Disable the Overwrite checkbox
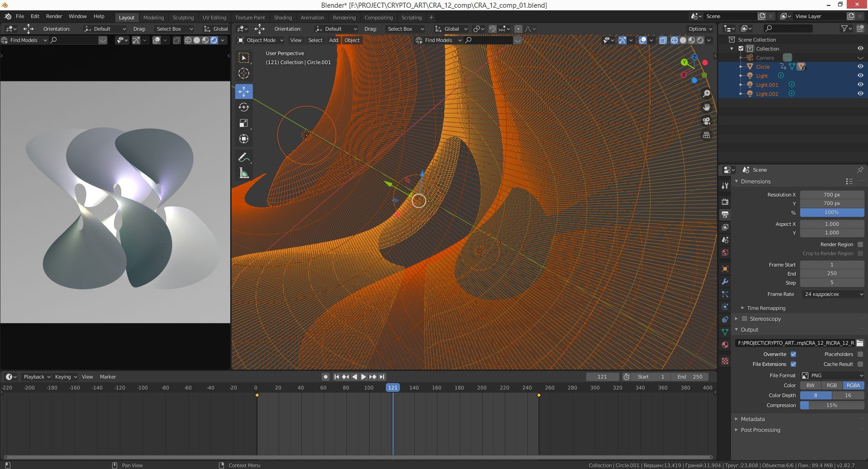The height and width of the screenshot is (469, 868). (793, 354)
